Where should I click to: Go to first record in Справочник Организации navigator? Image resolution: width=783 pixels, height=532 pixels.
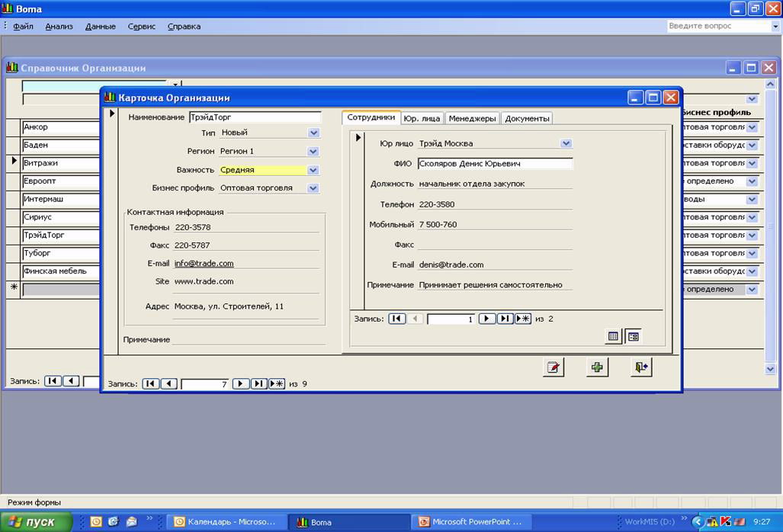[x=53, y=381]
